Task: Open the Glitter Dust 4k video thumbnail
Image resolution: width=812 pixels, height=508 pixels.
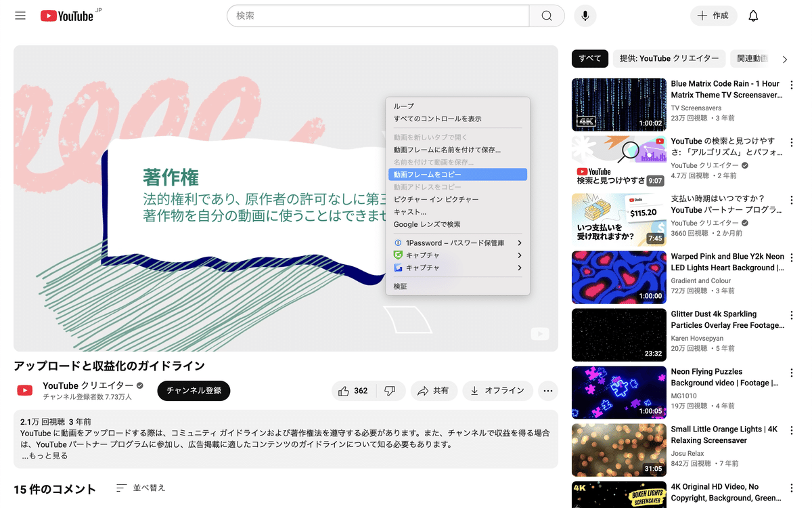Action: point(618,335)
